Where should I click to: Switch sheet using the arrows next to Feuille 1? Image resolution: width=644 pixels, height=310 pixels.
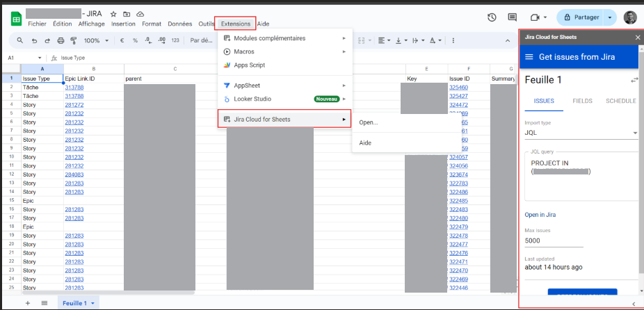634,80
